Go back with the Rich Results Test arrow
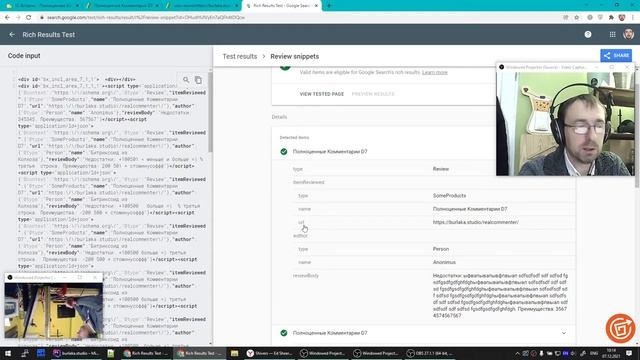 click(12, 35)
